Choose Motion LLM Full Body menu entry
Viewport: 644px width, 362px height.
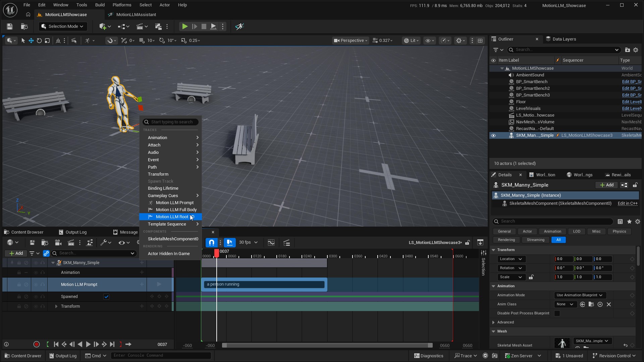pos(170,210)
